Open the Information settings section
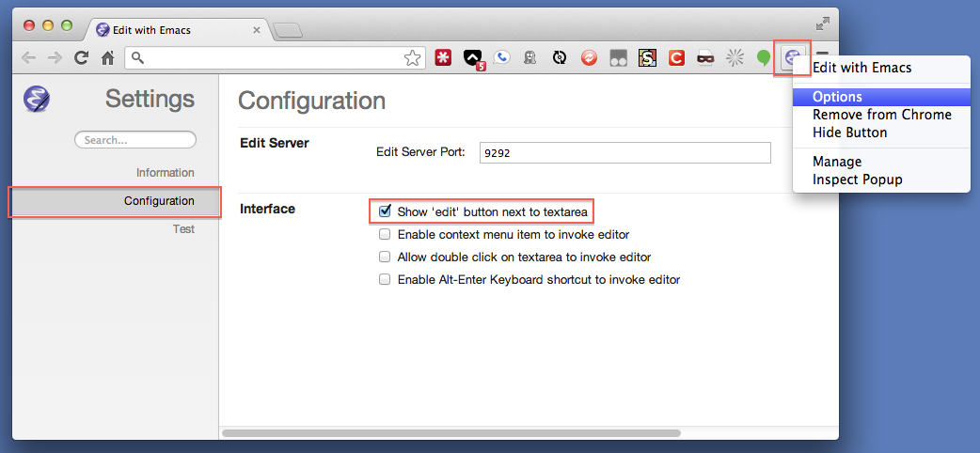The height and width of the screenshot is (453, 980). click(165, 172)
